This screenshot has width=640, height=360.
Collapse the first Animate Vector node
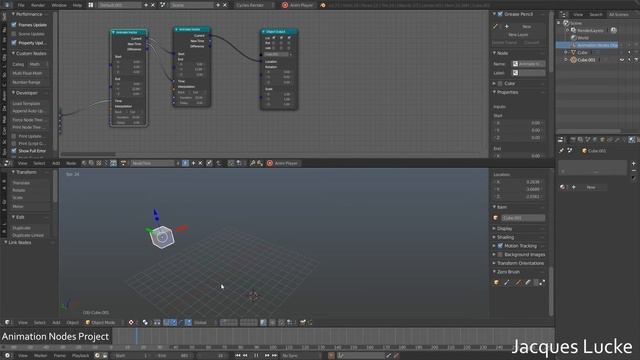(x=113, y=32)
